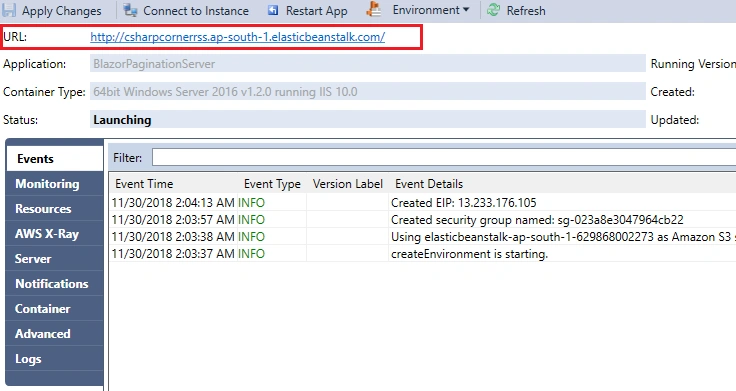The width and height of the screenshot is (736, 391).
Task: Open the Resources tab
Action: (x=54, y=208)
